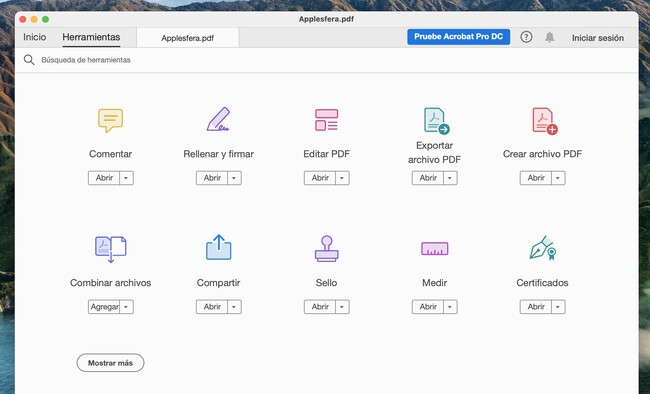Image resolution: width=650 pixels, height=394 pixels.
Task: Click Pruebe Acrobat Pro DC button
Action: pos(458,37)
